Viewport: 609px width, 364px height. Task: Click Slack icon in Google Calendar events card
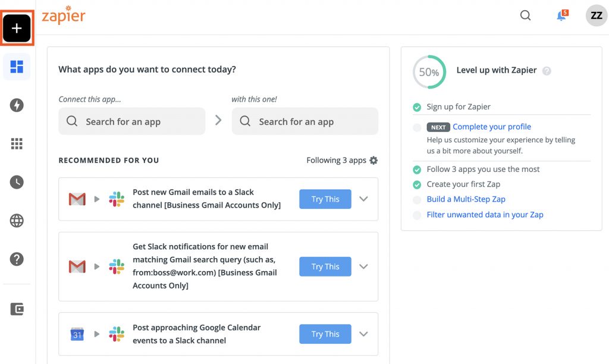(117, 334)
